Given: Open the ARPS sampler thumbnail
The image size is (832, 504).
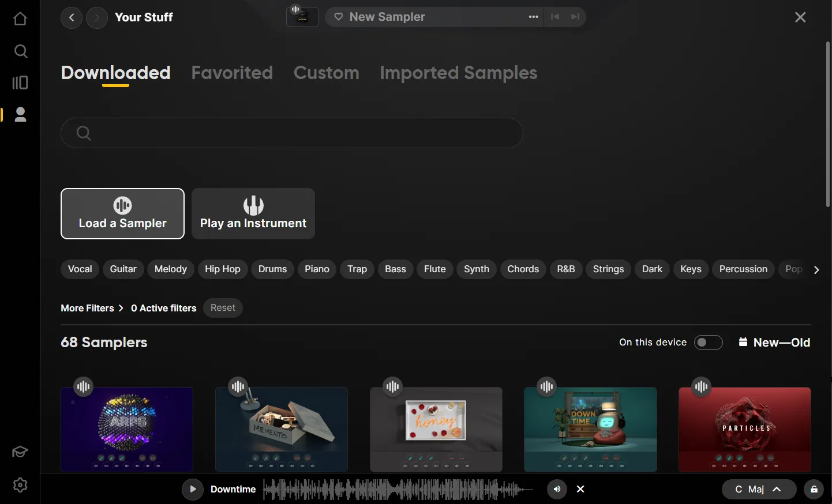Looking at the screenshot, I should [127, 430].
